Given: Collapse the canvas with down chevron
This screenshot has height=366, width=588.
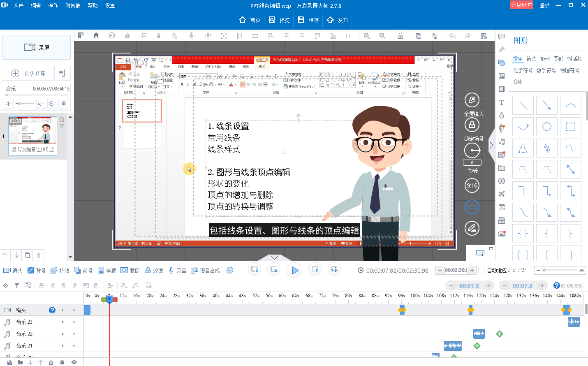Looking at the screenshot, I should click(275, 257).
